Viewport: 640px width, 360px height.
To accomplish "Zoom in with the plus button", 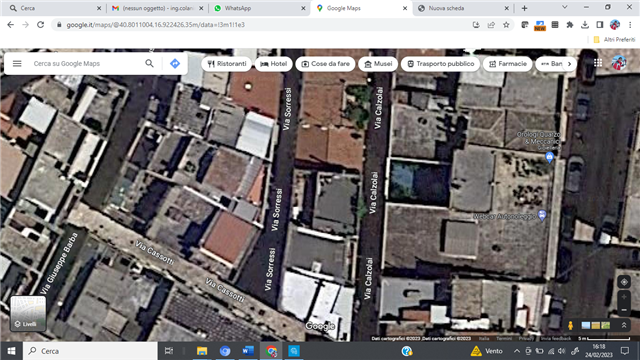I will click(624, 297).
